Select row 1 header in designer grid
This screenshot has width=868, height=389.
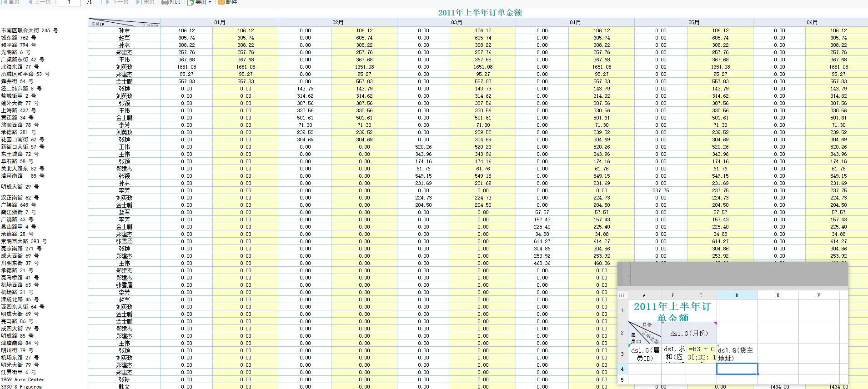coord(622,310)
